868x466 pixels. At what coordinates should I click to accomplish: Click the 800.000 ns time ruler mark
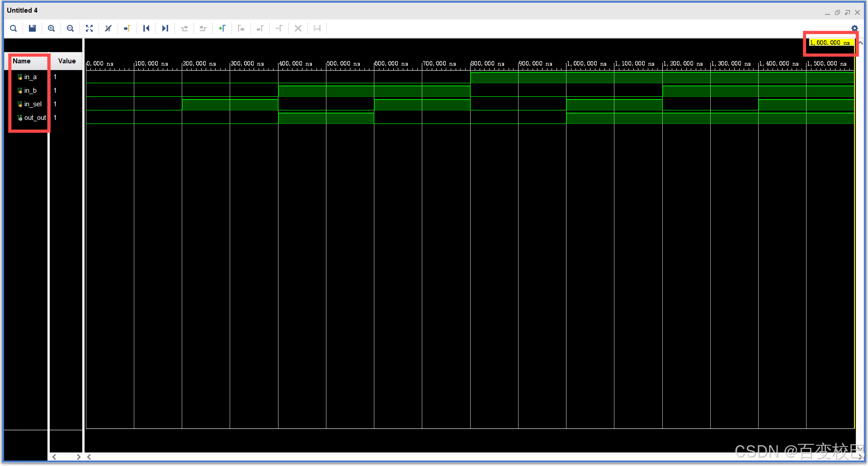point(487,64)
